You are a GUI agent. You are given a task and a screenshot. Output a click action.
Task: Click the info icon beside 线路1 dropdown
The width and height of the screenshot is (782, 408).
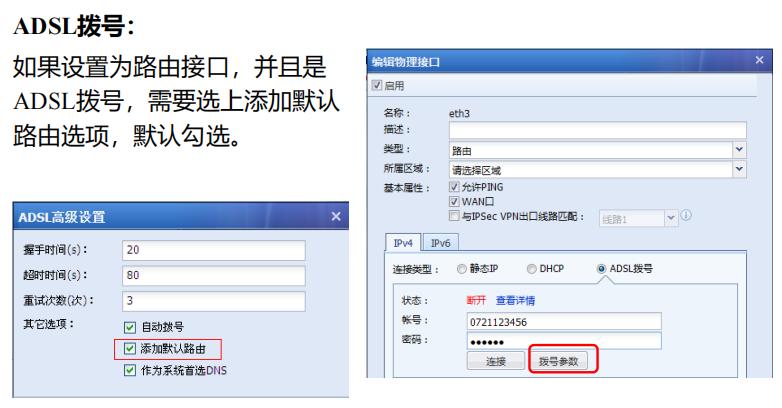pos(686,215)
